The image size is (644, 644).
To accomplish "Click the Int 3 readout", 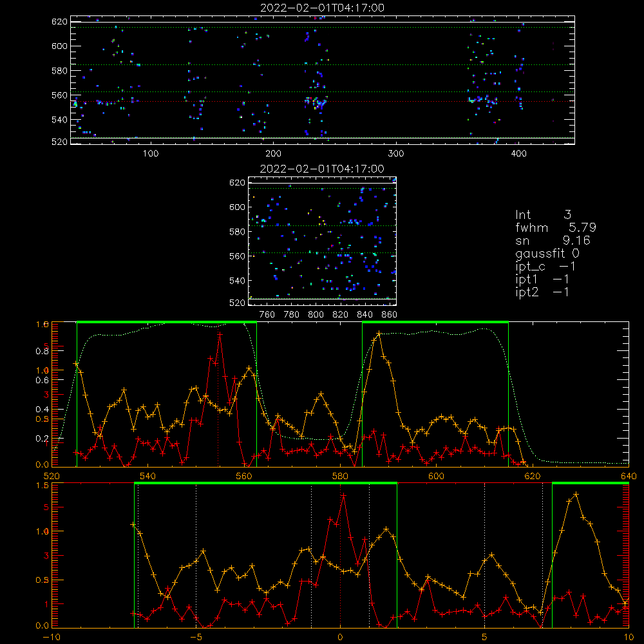I will click(x=544, y=214).
